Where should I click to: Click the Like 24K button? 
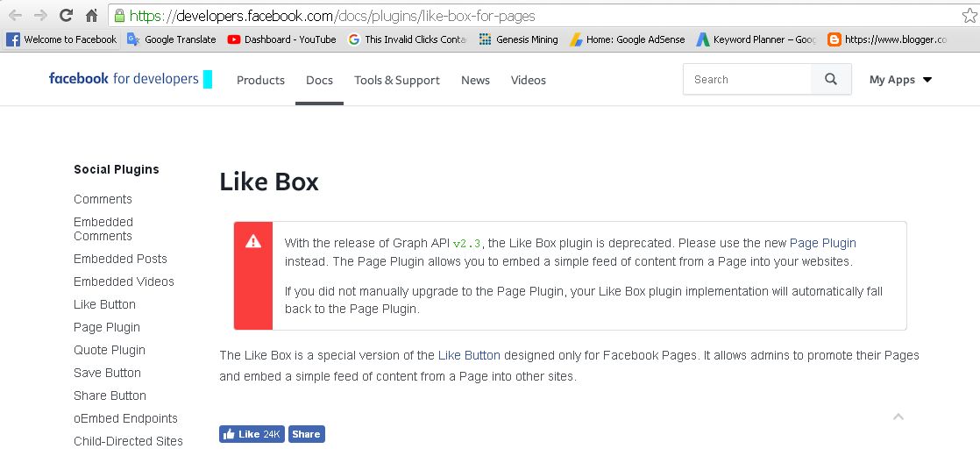coord(252,434)
